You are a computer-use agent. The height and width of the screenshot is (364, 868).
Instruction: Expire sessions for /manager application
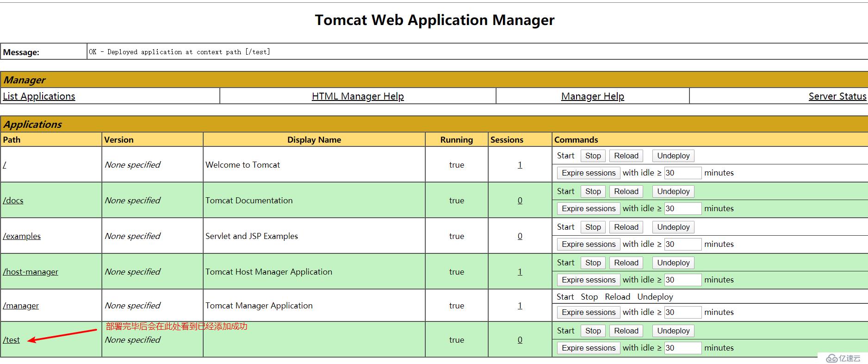pyautogui.click(x=589, y=313)
